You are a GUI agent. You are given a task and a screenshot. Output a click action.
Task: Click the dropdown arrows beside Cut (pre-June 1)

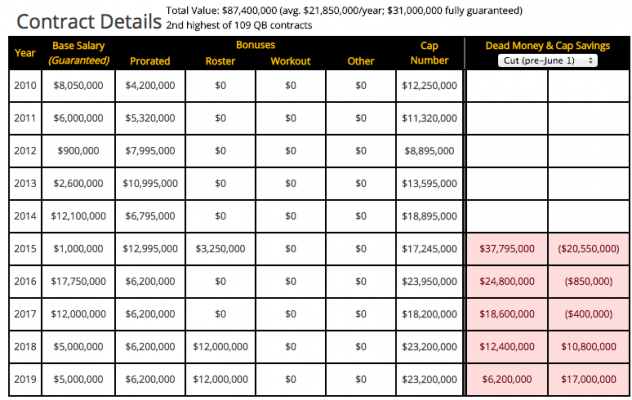click(590, 61)
